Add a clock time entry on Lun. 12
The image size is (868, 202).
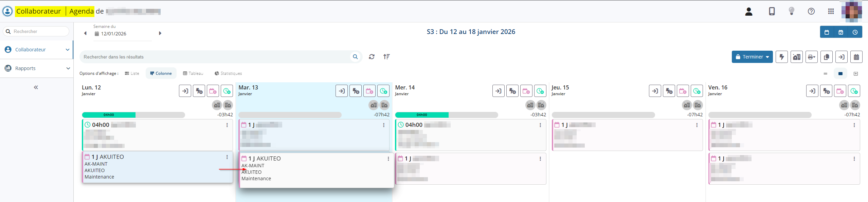click(227, 91)
